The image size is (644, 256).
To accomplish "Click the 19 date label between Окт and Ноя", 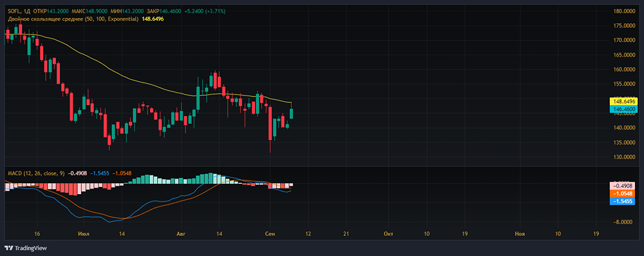I will pyautogui.click(x=465, y=234).
